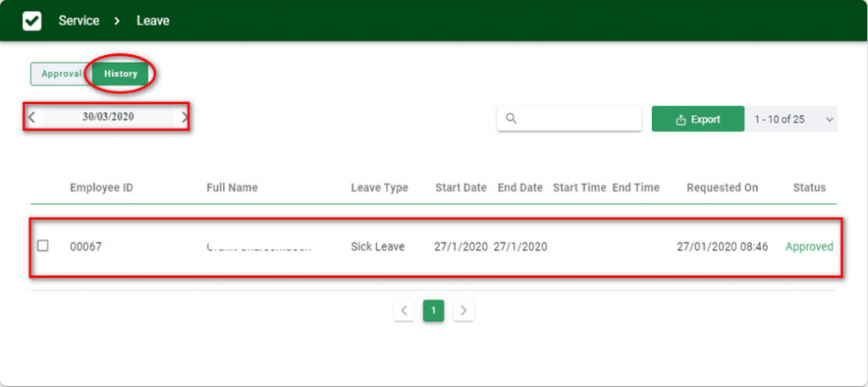Sort by Employee ID column header

[101, 188]
